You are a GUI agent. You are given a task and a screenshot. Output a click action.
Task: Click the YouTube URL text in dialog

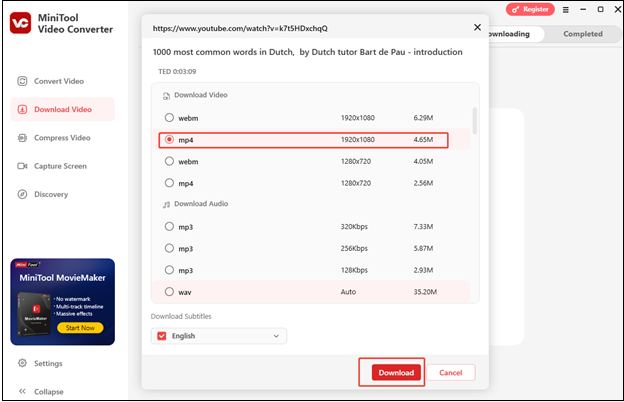pos(240,28)
